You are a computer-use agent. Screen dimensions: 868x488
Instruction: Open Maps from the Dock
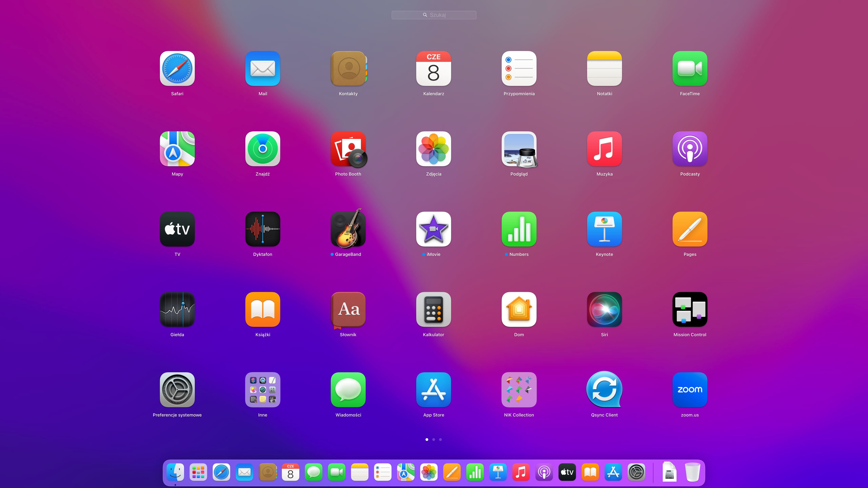[x=406, y=472]
